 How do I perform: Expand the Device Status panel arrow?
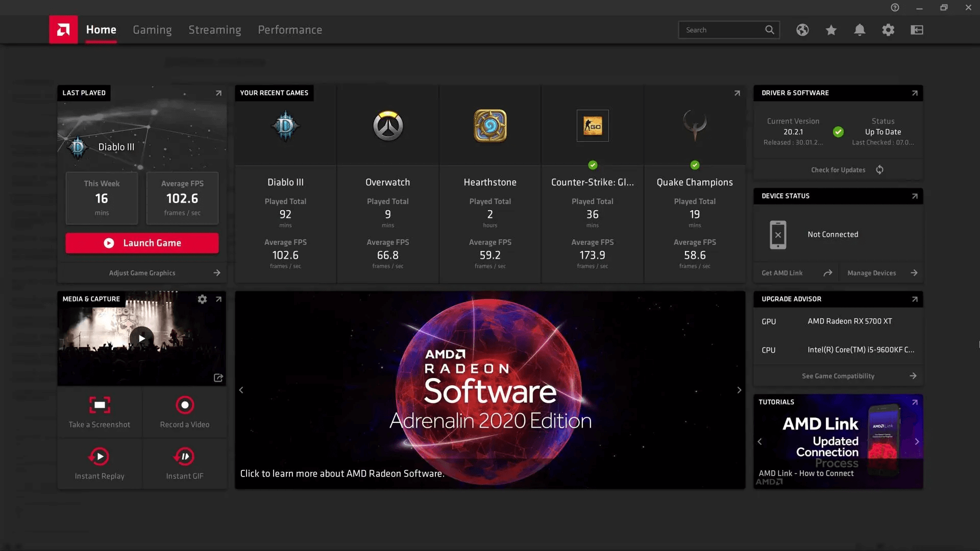pos(915,196)
